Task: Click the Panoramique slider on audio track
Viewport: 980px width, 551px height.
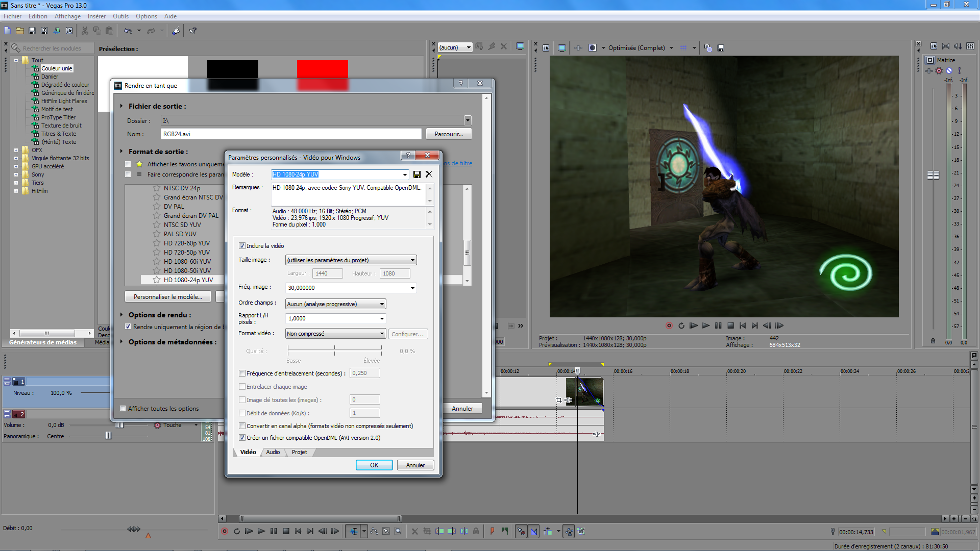Action: tap(108, 436)
